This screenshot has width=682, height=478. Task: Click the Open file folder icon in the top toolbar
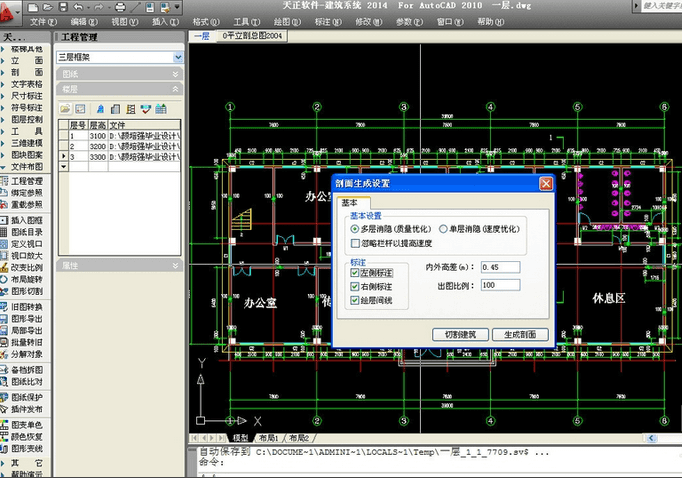click(48, 7)
